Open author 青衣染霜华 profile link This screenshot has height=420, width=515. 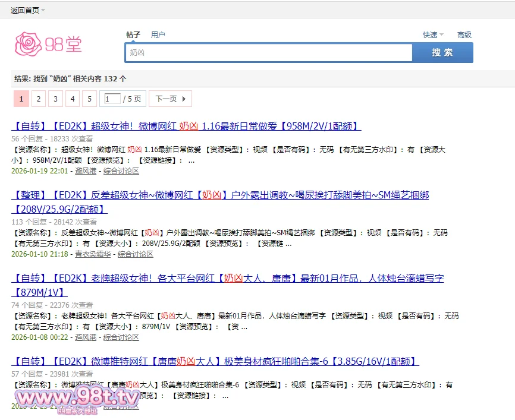[93, 254]
